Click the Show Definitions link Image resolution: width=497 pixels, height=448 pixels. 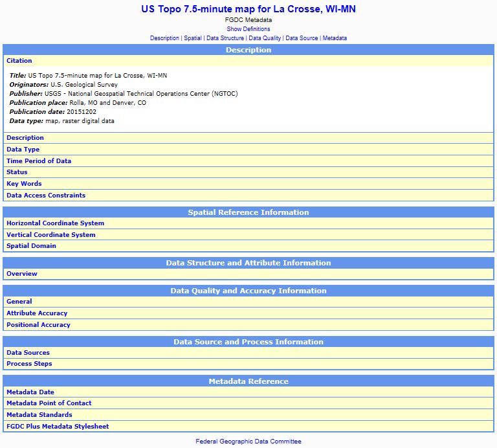point(248,29)
